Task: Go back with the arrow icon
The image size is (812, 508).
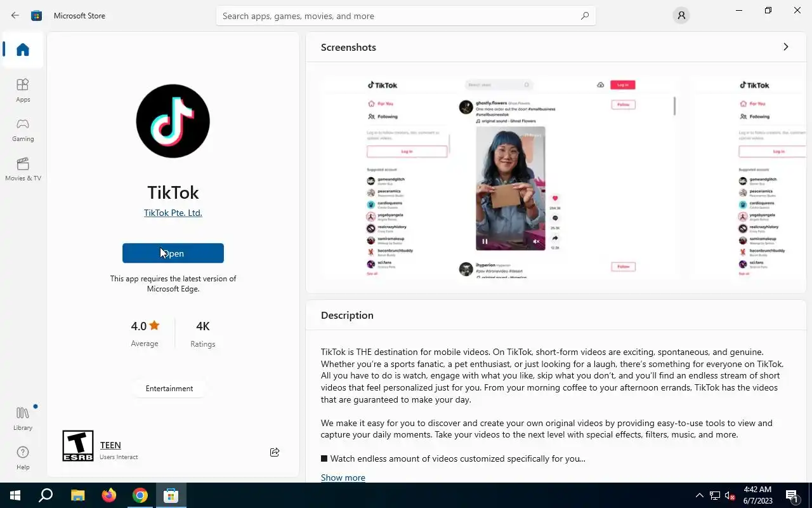Action: point(15,15)
